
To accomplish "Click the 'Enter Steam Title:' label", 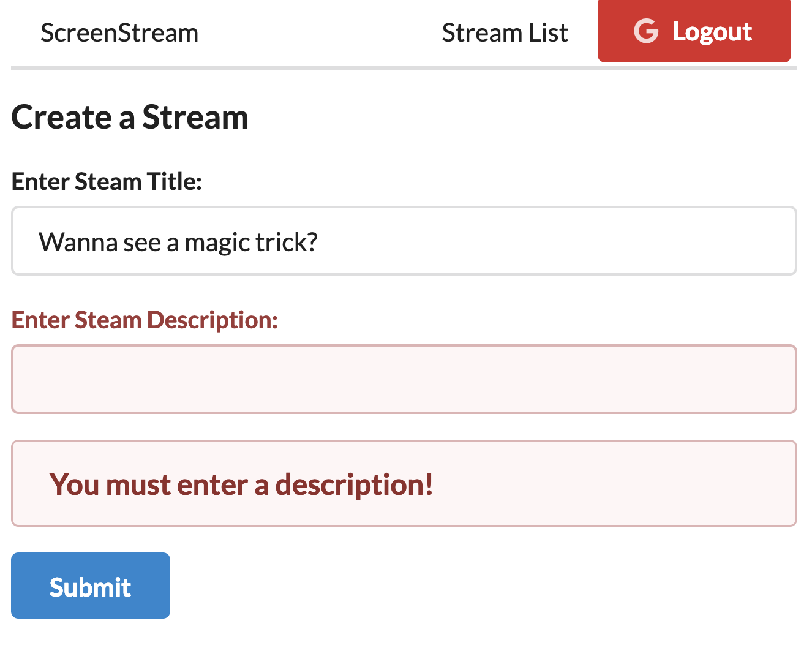I will coord(106,181).
